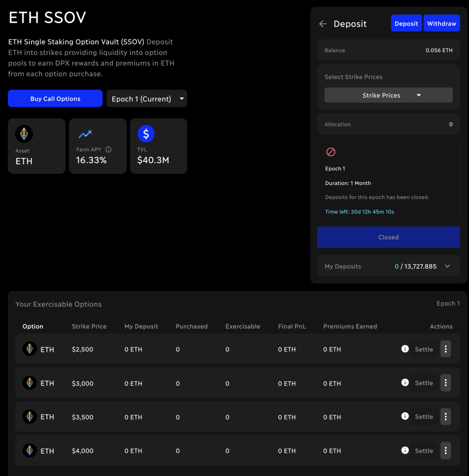Click the $3,500 strike price cell
The height and width of the screenshot is (476, 469).
click(x=83, y=417)
